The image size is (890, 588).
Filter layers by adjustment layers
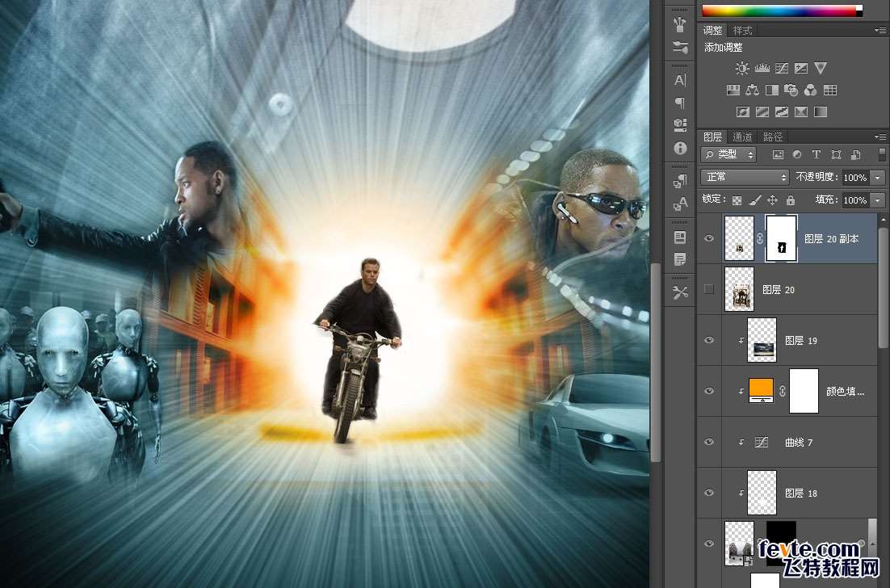click(797, 154)
